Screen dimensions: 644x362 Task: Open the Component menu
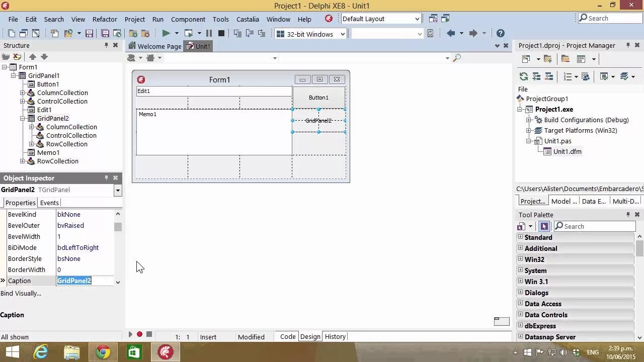click(x=188, y=19)
